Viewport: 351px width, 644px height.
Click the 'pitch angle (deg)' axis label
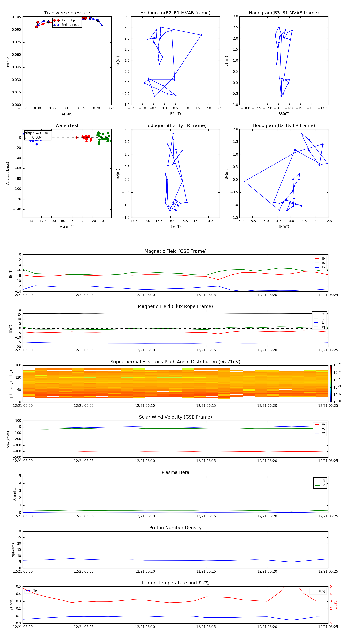coord(11,384)
